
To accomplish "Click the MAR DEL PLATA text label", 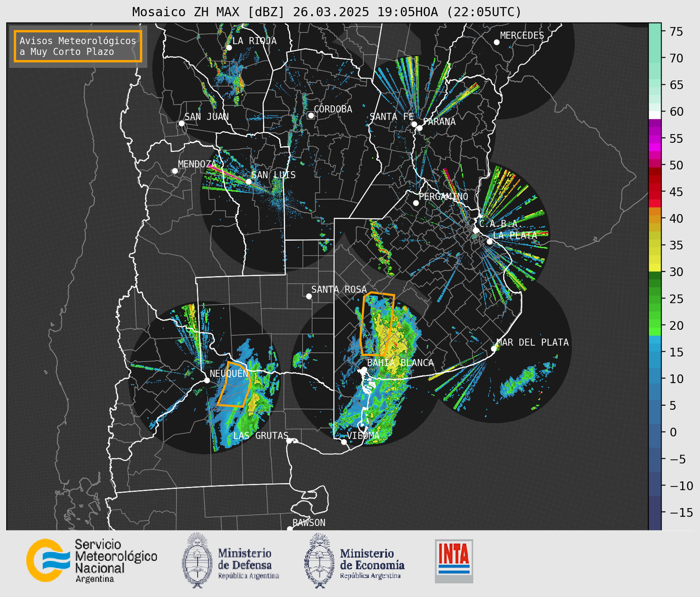I will (x=532, y=343).
